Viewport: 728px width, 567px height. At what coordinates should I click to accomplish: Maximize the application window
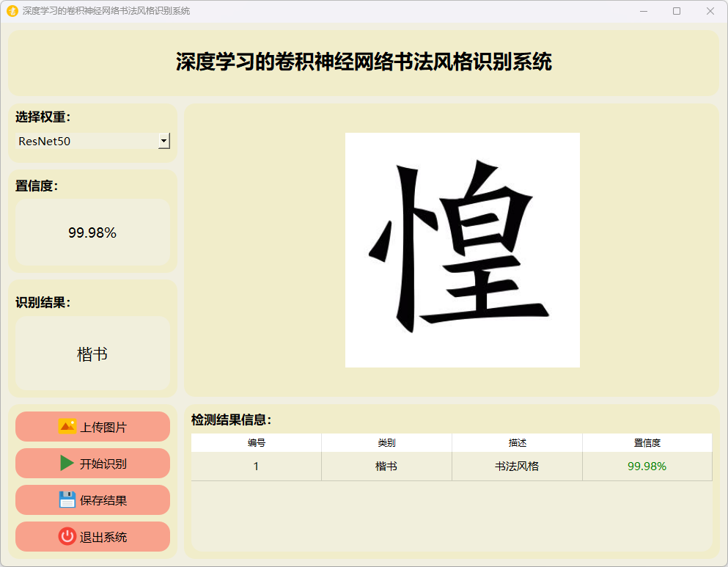tap(676, 11)
